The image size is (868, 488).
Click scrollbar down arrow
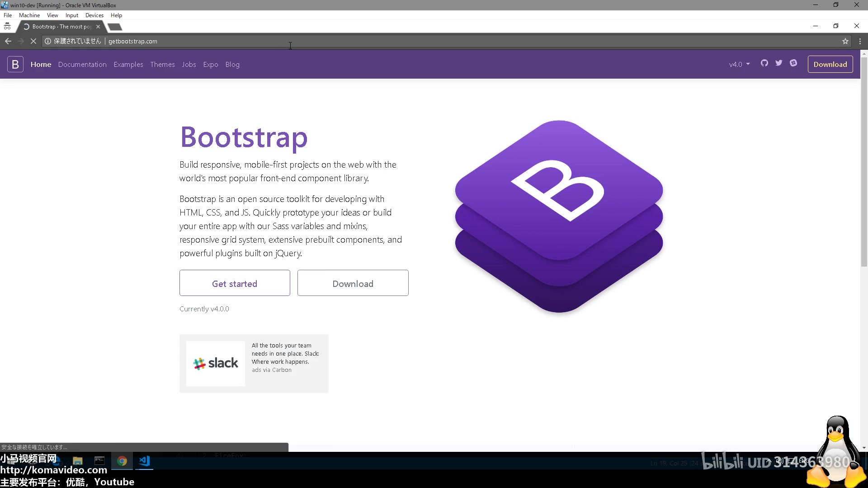(x=864, y=448)
